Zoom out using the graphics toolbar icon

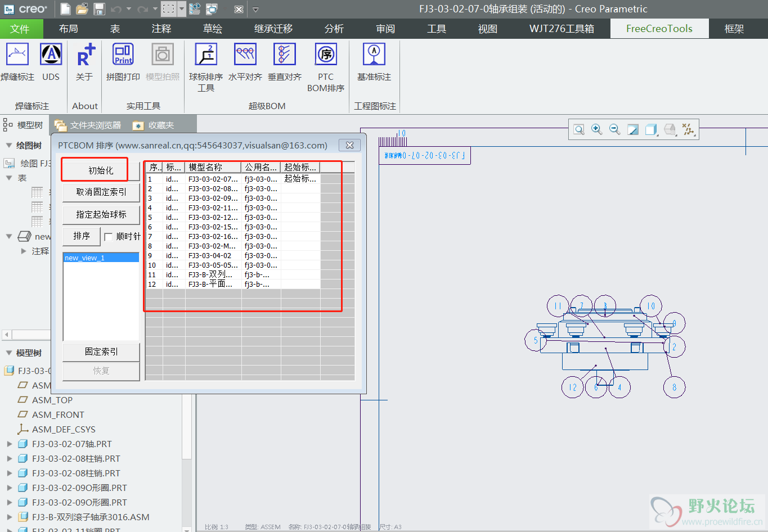point(615,130)
